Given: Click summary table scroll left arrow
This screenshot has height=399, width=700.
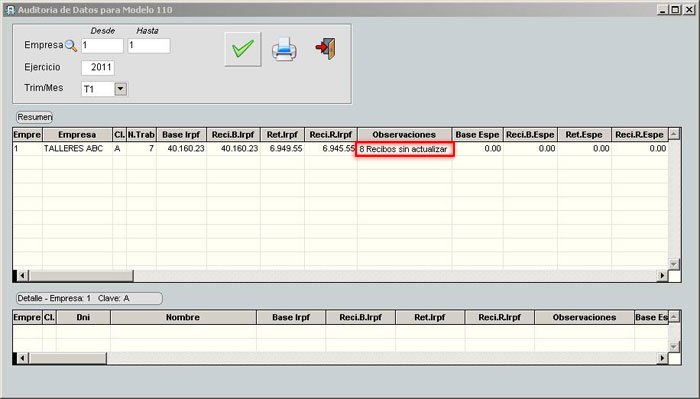Looking at the screenshot, I should (x=22, y=276).
